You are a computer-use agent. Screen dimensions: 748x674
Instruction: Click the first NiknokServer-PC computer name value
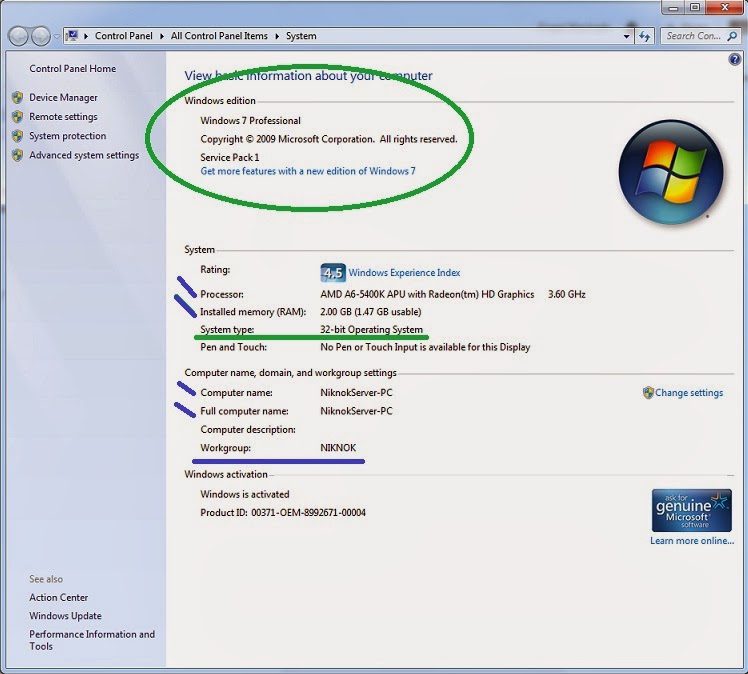point(356,393)
